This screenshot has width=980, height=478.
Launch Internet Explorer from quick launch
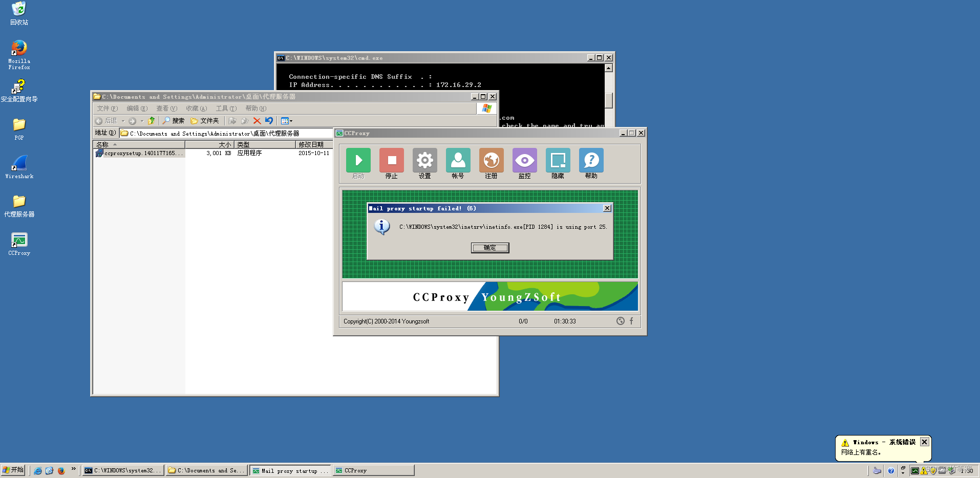tap(38, 471)
